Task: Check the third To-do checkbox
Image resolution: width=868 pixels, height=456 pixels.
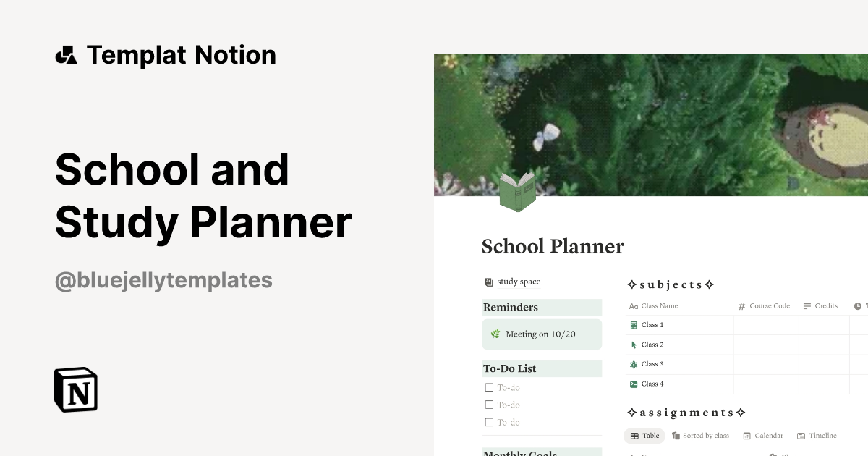Action: tap(489, 422)
